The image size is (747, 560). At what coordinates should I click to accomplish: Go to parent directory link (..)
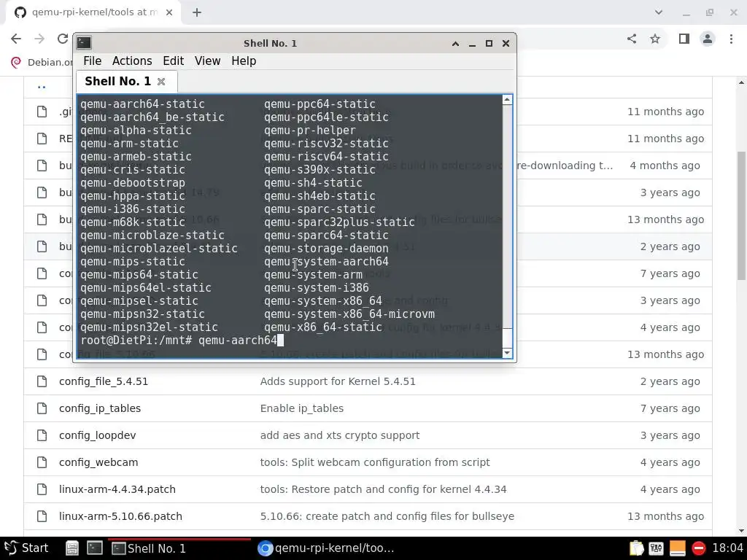(x=42, y=87)
